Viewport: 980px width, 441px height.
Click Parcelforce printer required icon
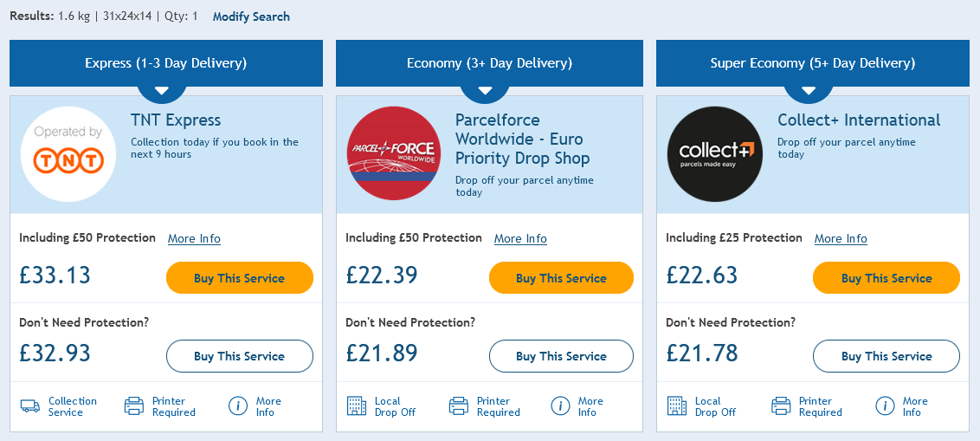(459, 406)
